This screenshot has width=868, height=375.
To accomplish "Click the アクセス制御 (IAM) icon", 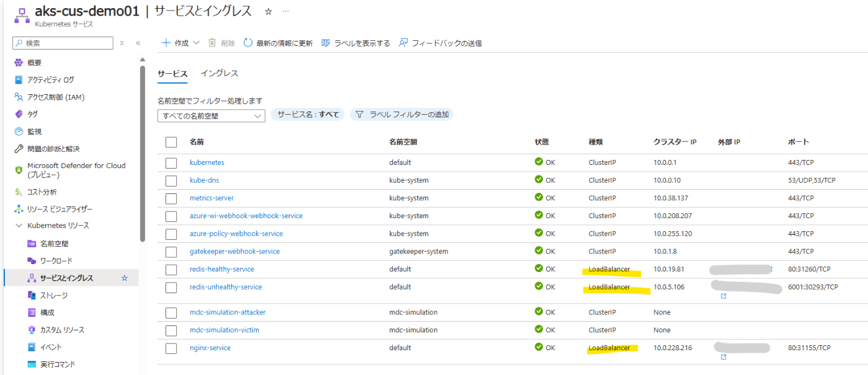I will [19, 97].
